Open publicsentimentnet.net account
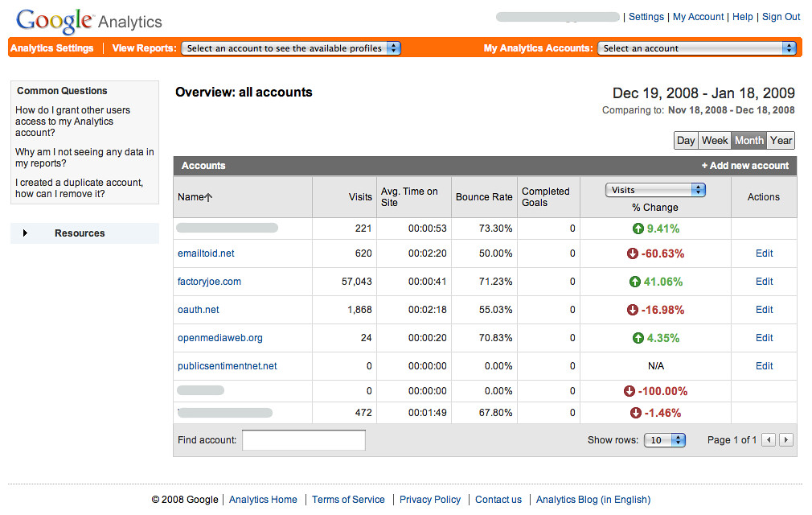Screen dimensions: 812x515 (x=228, y=366)
